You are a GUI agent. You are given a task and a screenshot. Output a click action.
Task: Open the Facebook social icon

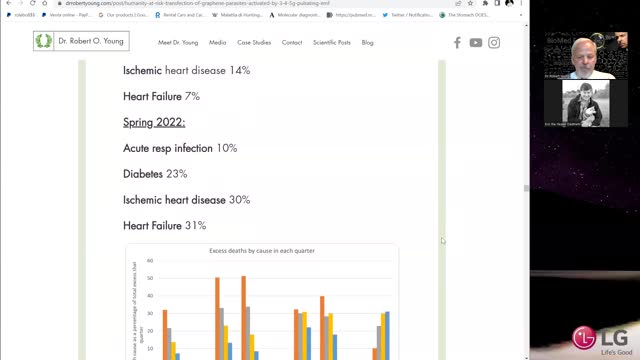[x=457, y=42]
